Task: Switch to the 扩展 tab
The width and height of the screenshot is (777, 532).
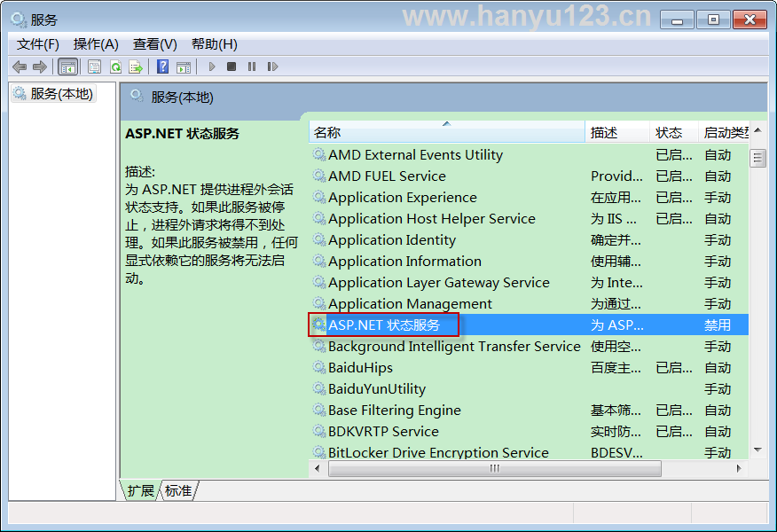Action: coord(141,490)
